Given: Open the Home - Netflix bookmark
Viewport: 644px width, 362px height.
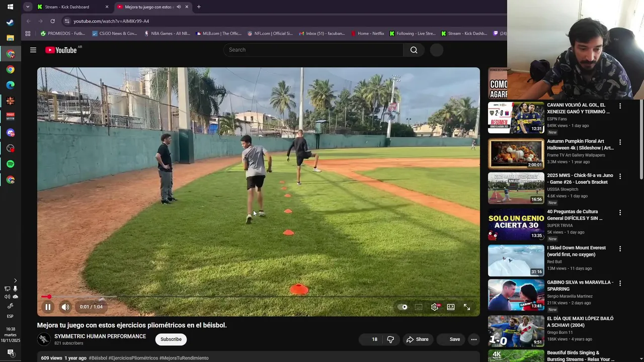Looking at the screenshot, I should [367, 34].
